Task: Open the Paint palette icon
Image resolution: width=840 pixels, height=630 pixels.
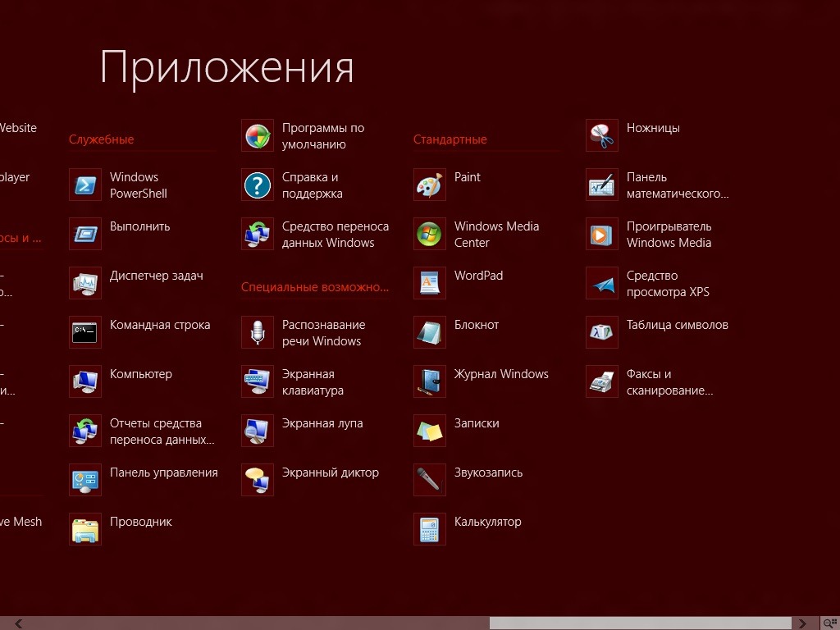Action: click(x=430, y=185)
